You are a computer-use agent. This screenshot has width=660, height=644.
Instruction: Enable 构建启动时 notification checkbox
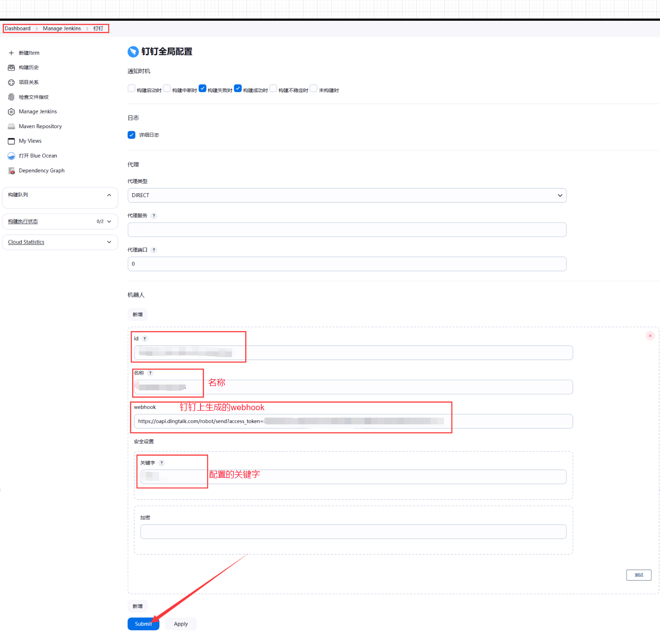pyautogui.click(x=132, y=88)
